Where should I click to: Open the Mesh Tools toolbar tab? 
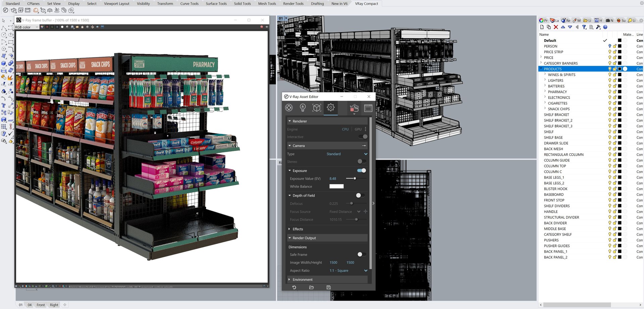pyautogui.click(x=267, y=4)
